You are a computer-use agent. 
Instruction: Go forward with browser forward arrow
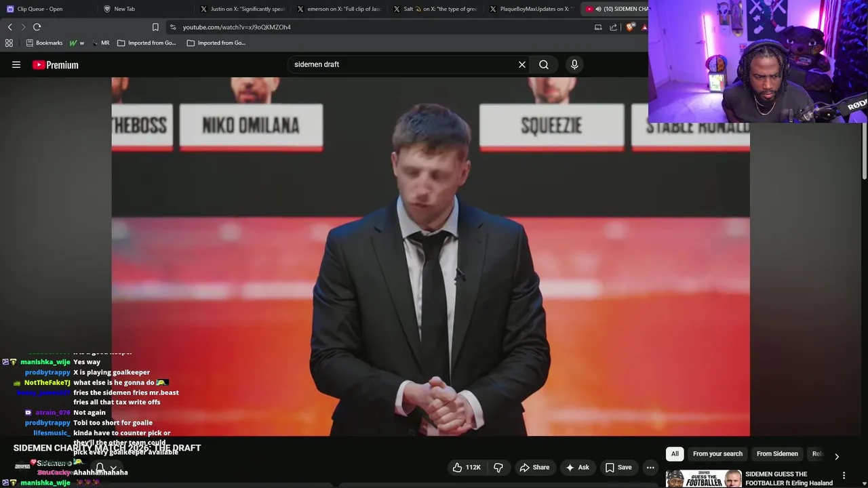tap(23, 27)
